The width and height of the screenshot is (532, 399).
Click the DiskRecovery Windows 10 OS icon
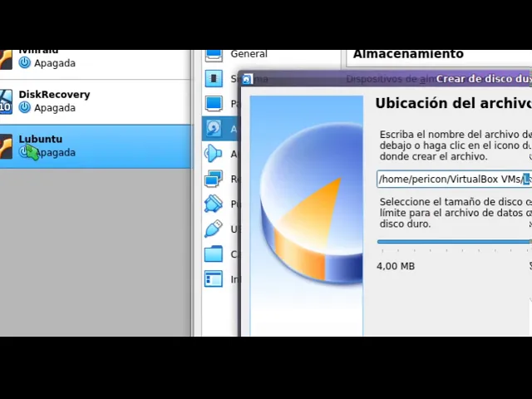click(6, 101)
